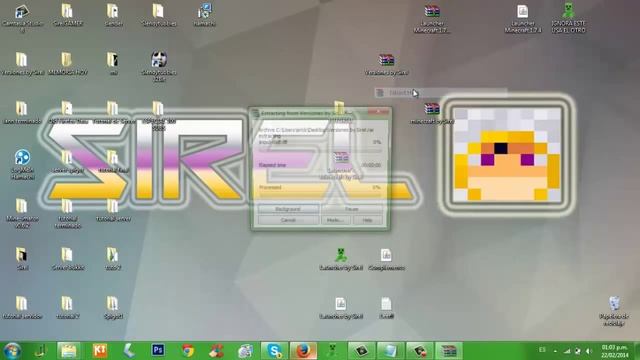640x360 pixels.
Task: Select Launcher Minecraft 1.7 RAR archive icon
Action: (432, 18)
